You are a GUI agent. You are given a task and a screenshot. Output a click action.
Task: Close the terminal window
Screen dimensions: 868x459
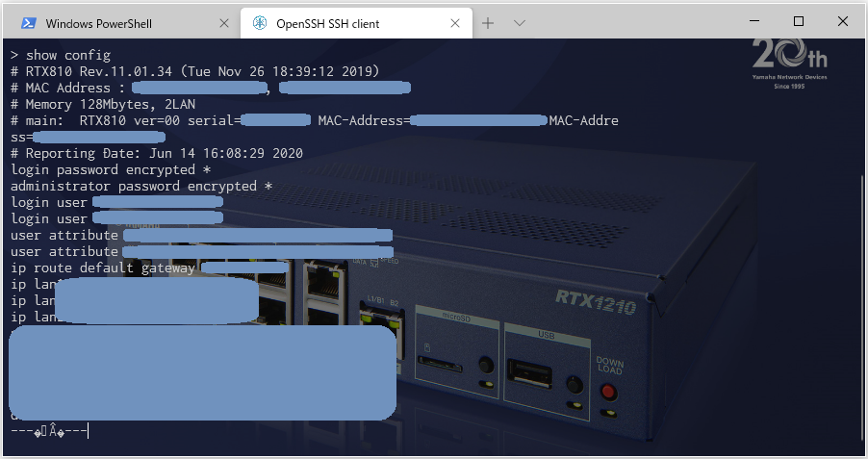[x=843, y=21]
